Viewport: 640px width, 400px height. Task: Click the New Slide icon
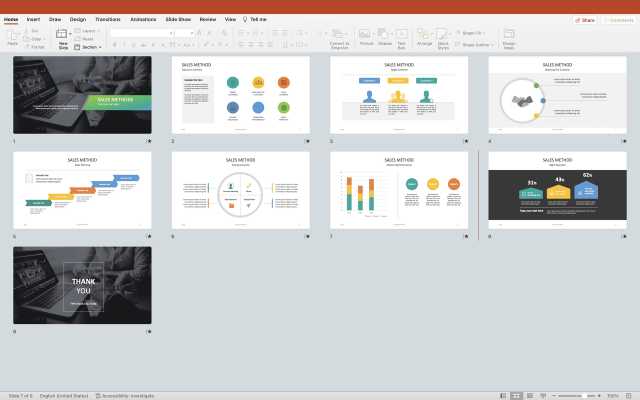coord(63,36)
